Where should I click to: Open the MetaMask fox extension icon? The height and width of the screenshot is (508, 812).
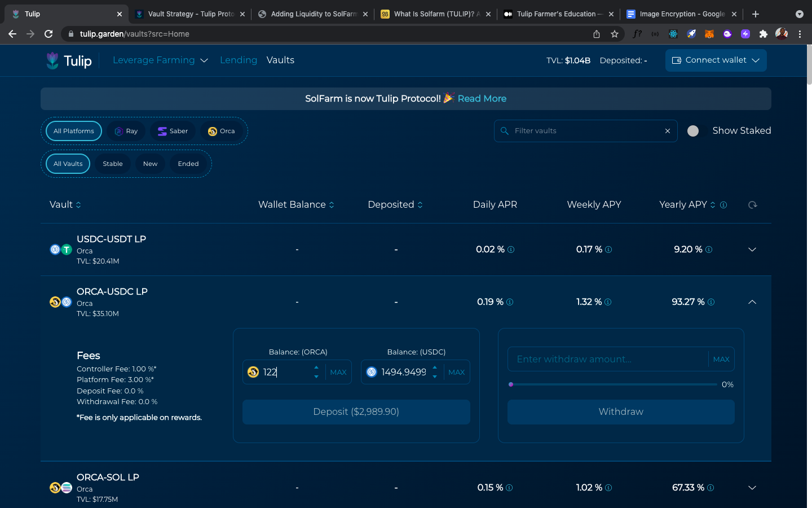pos(709,34)
